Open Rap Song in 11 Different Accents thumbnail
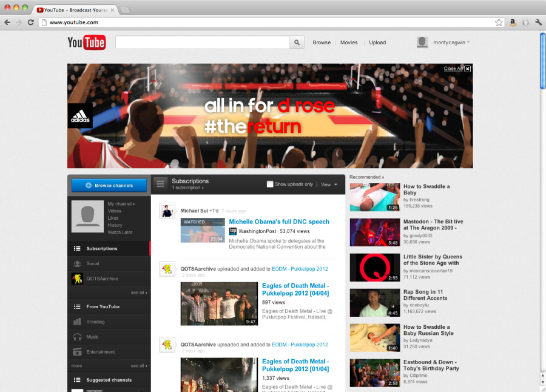 375,303
